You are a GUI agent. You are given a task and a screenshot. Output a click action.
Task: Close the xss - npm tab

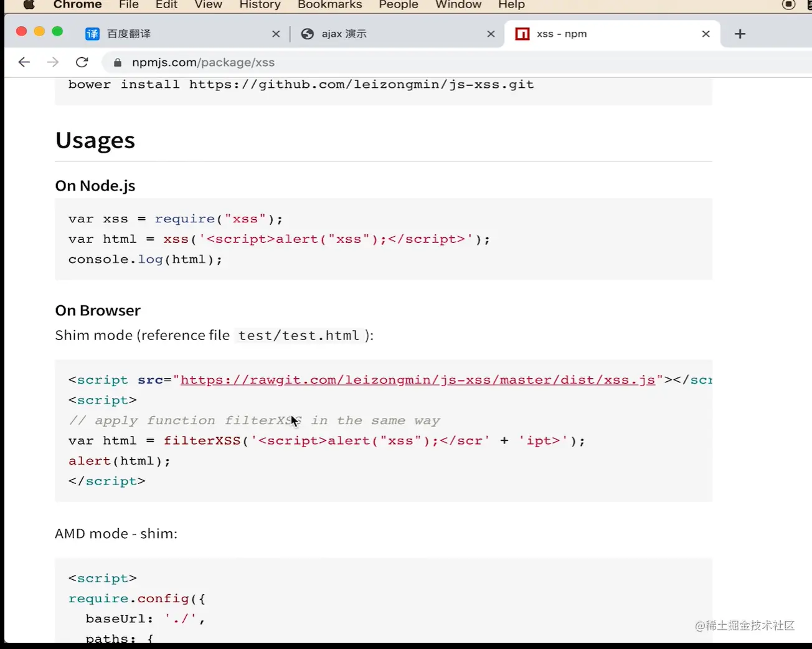tap(706, 34)
